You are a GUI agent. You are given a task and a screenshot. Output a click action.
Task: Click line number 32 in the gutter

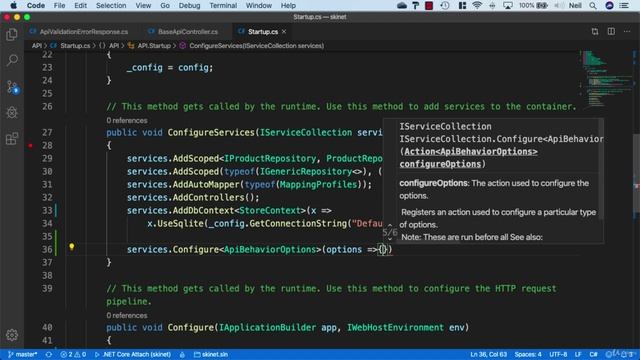tap(47, 198)
